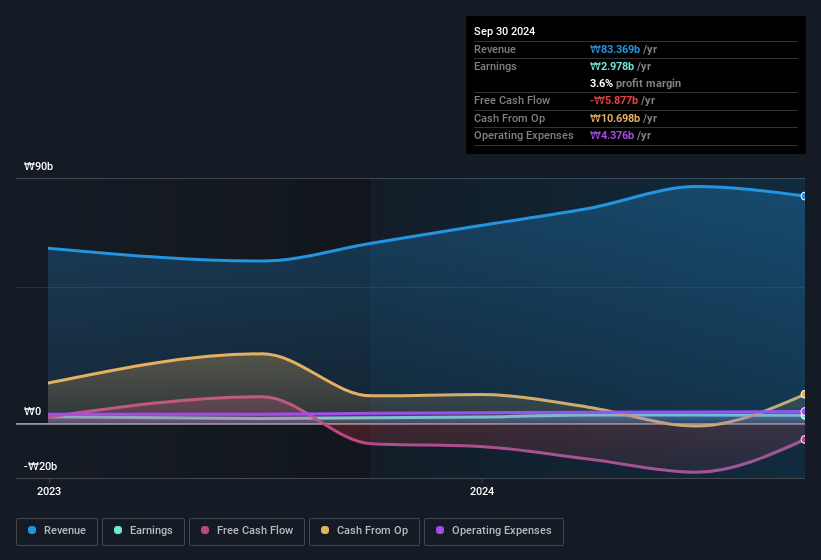The image size is (821, 560).
Task: Click the Operating Expenses label in tooltip
Action: click(x=524, y=135)
